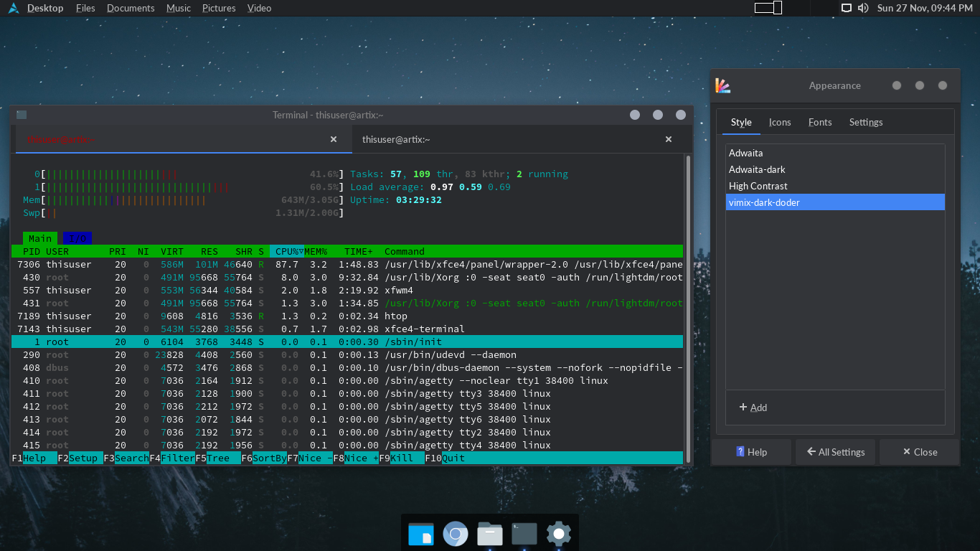Click the CPU% column header in htop
This screenshot has width=980, height=551.
tap(287, 251)
